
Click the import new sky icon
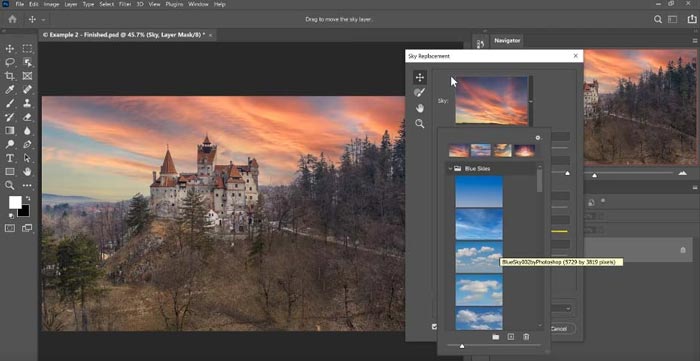(511, 337)
